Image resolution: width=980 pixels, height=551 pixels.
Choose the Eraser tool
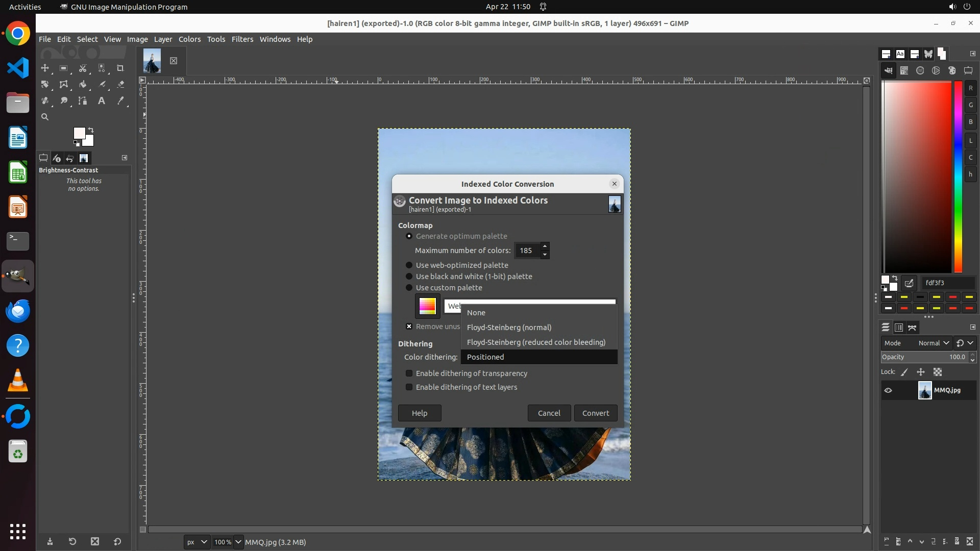120,84
